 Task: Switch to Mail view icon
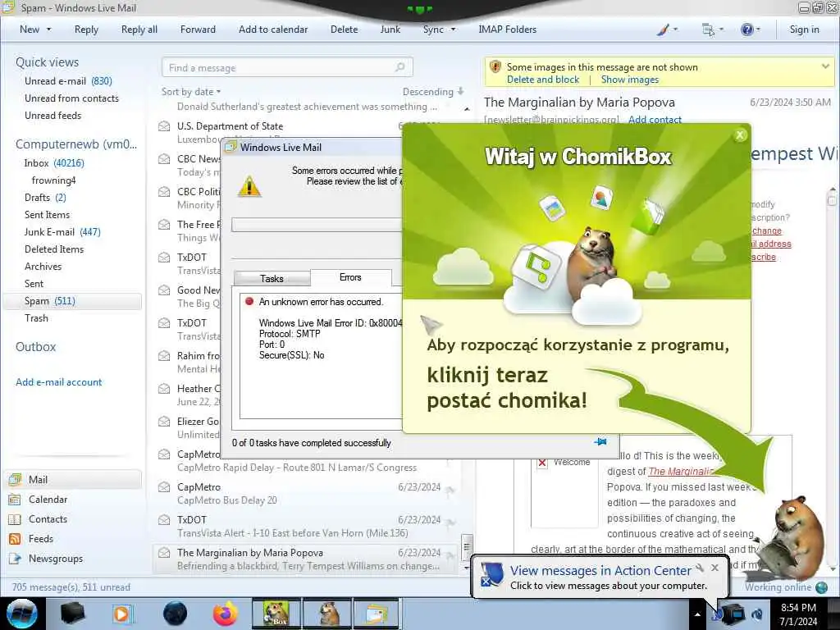pyautogui.click(x=15, y=479)
